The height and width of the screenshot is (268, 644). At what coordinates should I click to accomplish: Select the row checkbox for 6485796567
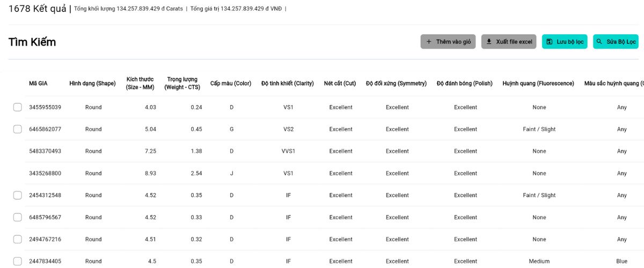(18, 217)
